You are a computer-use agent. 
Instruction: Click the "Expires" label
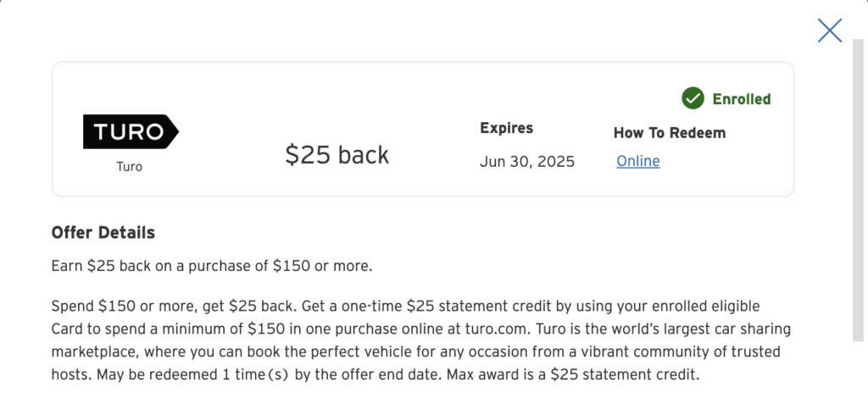coord(506,129)
